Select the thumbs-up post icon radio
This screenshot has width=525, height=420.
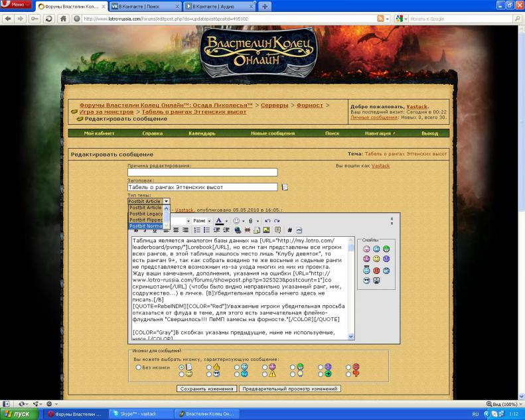209,367
